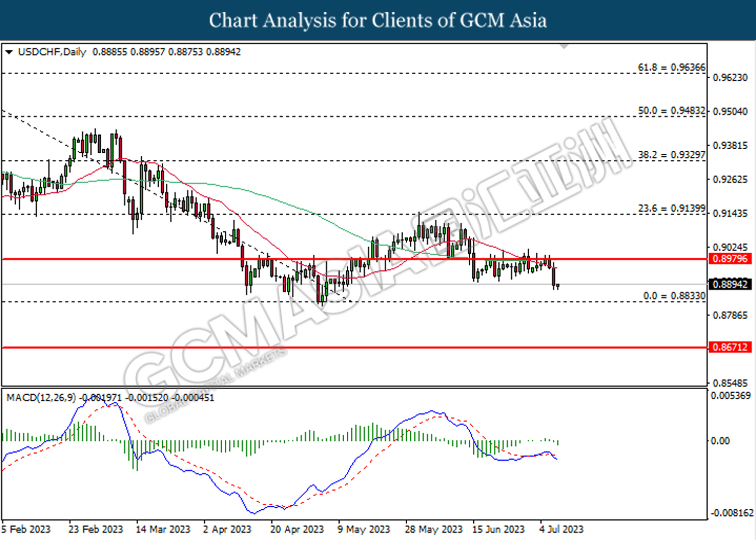Select the 61.8 = 0.96366 Fibonacci label
The height and width of the screenshot is (540, 756).
671,67
